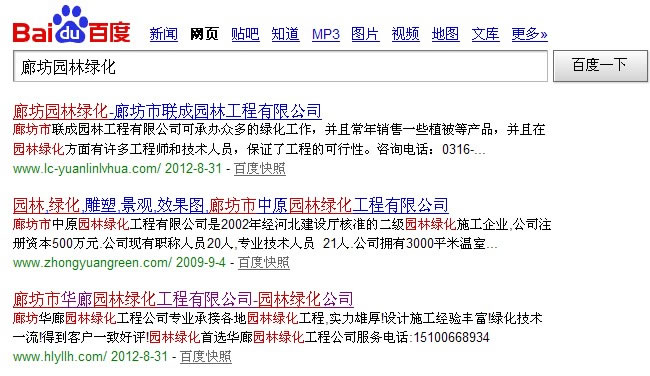Screen dimensions: 650x376
Task: Open the 图片 images tab
Action: (x=365, y=34)
